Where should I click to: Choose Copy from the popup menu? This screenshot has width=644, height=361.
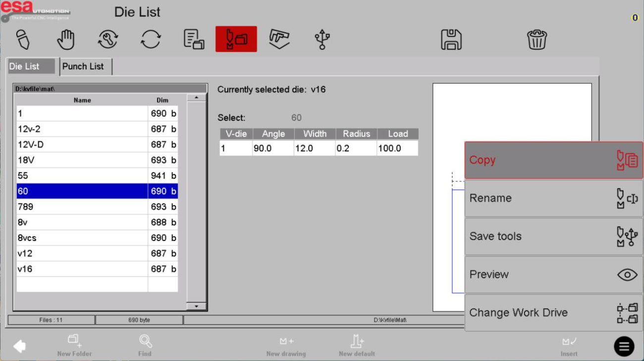click(553, 160)
